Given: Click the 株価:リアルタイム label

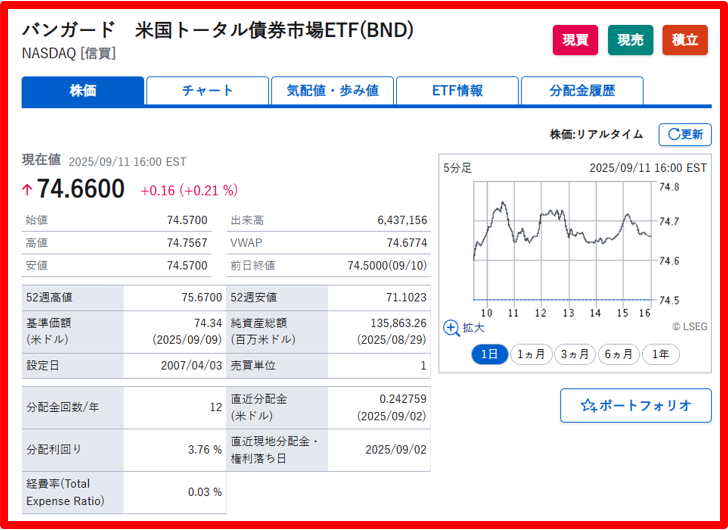Looking at the screenshot, I should click(597, 135).
